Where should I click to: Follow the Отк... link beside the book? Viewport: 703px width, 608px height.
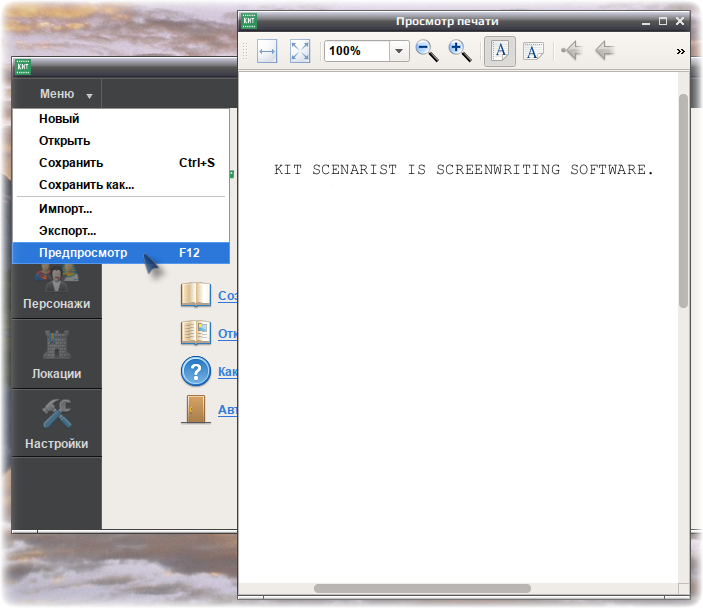(228, 334)
